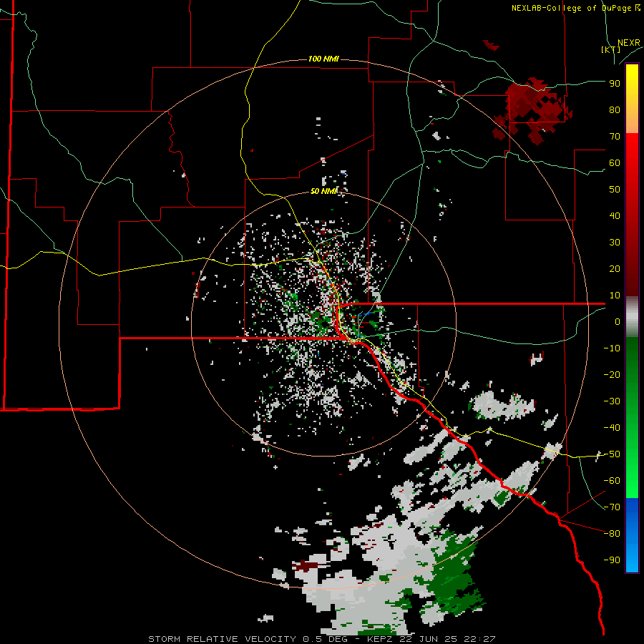
Task: Click the NEXLAB-College of DuPage watermark text
Action: coord(576,8)
